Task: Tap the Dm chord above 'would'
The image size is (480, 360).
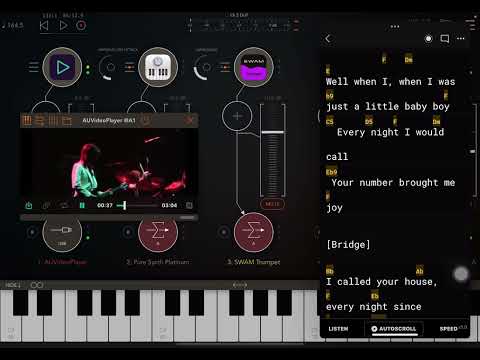Action: 436,121
